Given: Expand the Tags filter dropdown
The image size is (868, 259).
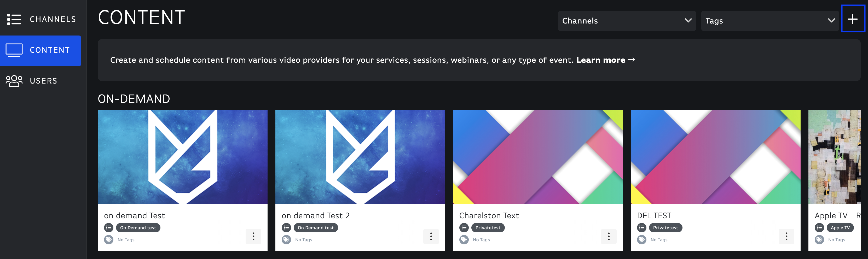Looking at the screenshot, I should point(770,21).
